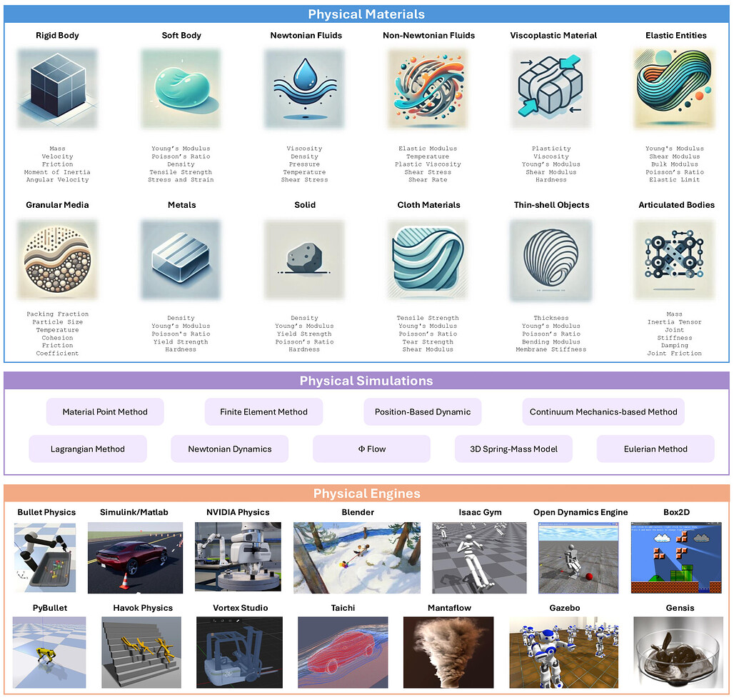Select the Newtonian Dynamics button
734x700 pixels.
[230, 449]
